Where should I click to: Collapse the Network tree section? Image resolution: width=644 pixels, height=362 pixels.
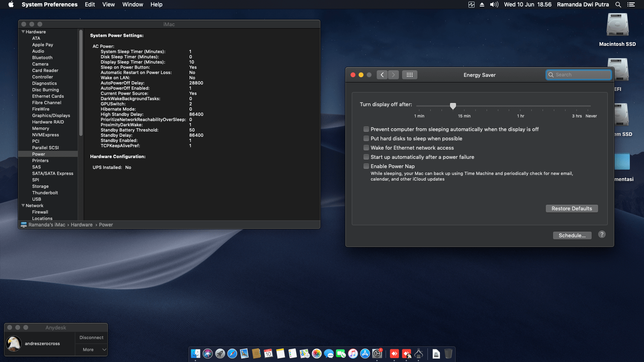23,206
